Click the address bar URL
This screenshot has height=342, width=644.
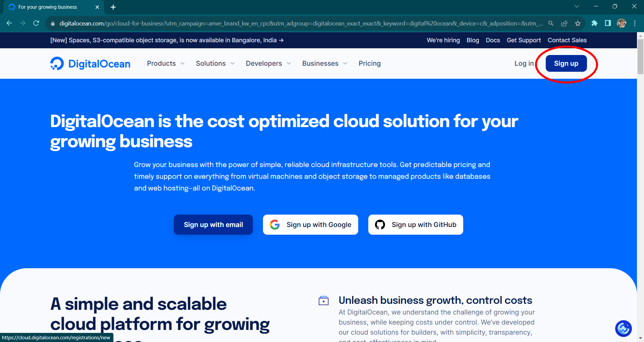(301, 23)
